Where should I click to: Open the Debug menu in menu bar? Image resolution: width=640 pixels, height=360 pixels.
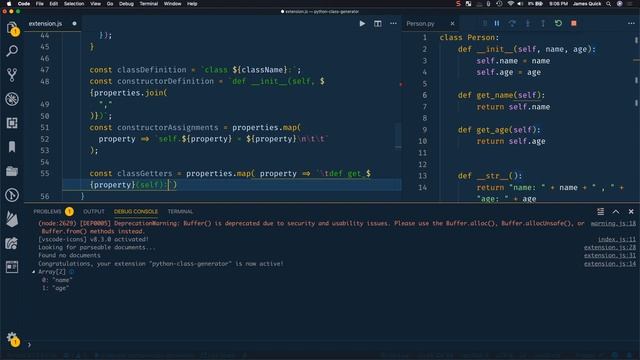coord(126,4)
